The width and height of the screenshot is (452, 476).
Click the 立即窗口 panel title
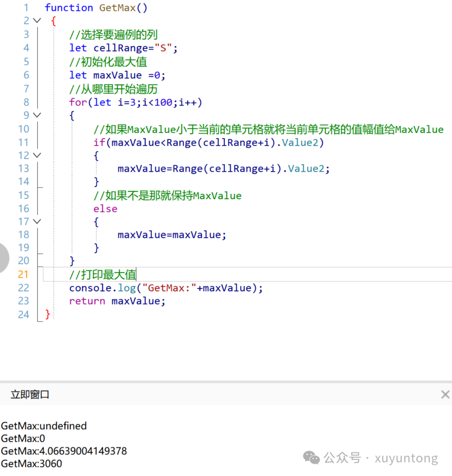(29, 394)
